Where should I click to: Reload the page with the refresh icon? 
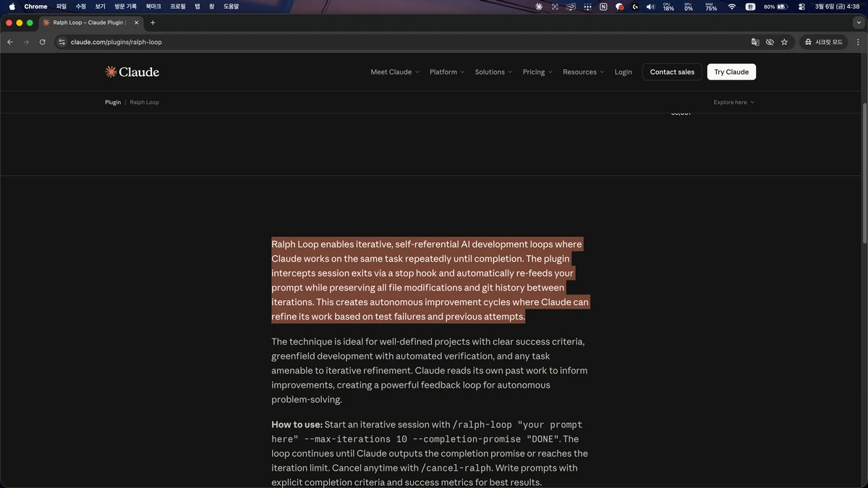coord(43,42)
